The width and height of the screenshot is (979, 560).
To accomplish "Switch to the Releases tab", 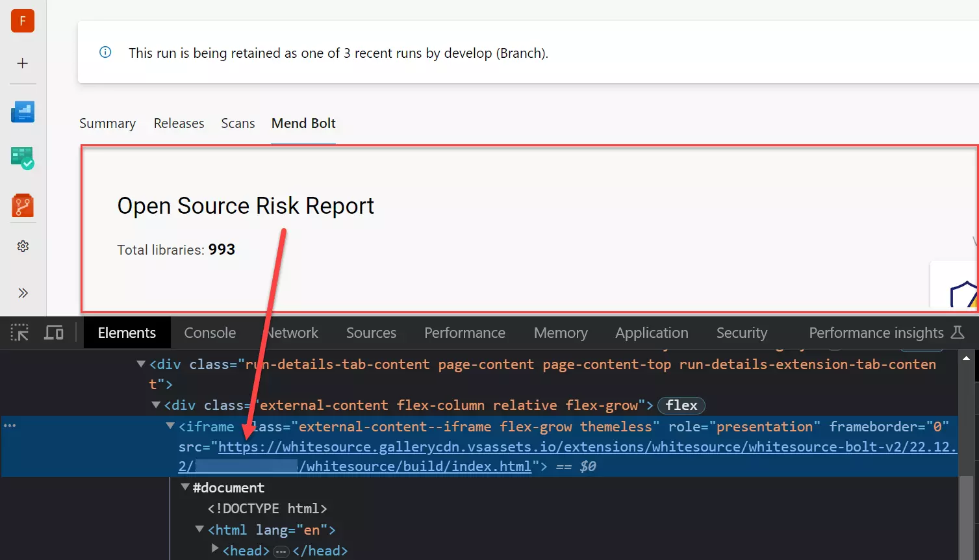I will (179, 123).
